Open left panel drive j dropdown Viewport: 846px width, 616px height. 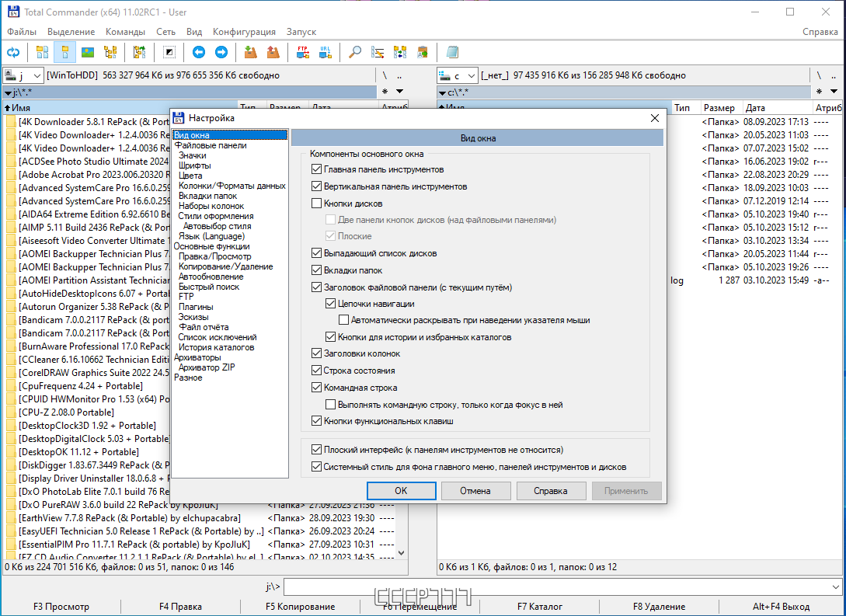click(37, 75)
